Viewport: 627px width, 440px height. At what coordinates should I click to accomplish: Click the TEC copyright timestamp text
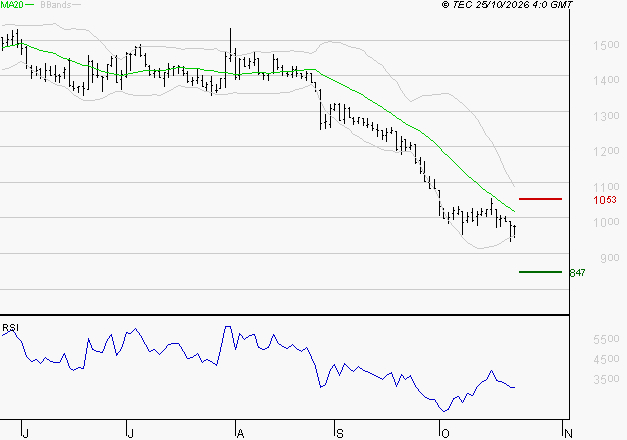(x=507, y=4)
